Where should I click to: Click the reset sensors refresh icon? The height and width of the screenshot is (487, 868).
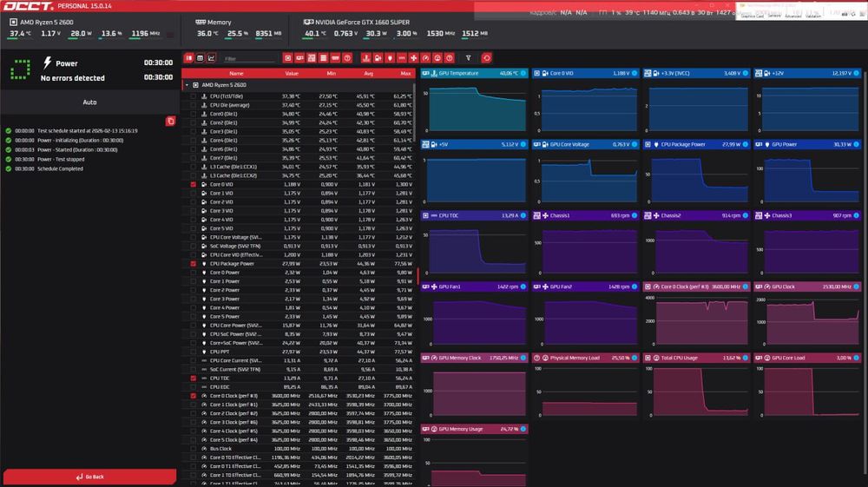pos(487,58)
